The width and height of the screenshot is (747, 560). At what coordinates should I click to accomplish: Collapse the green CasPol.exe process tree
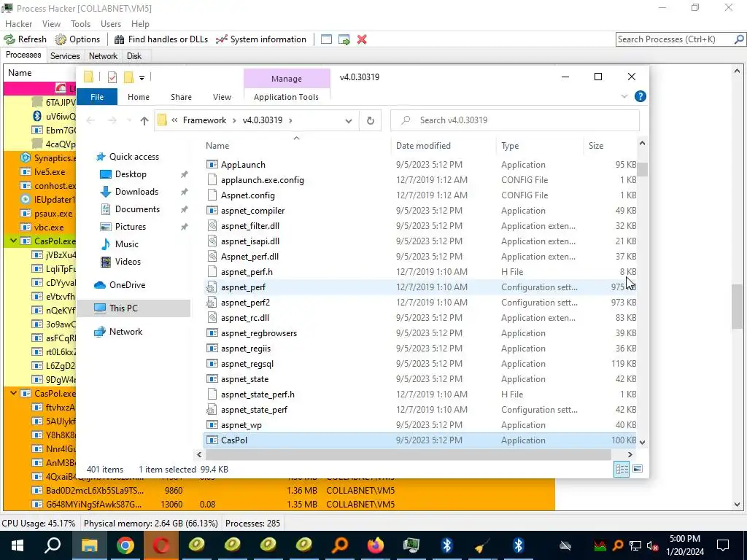click(x=13, y=241)
